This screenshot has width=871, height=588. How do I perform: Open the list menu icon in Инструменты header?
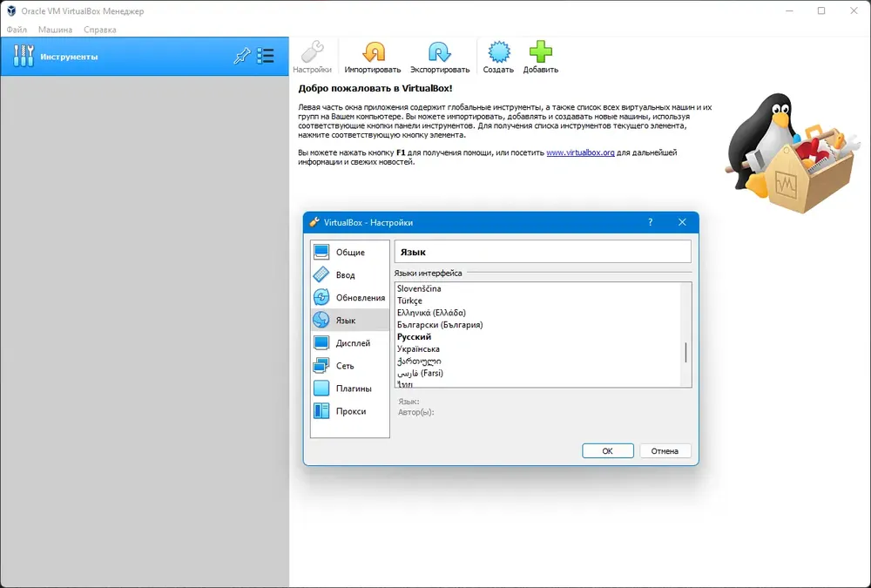point(266,56)
